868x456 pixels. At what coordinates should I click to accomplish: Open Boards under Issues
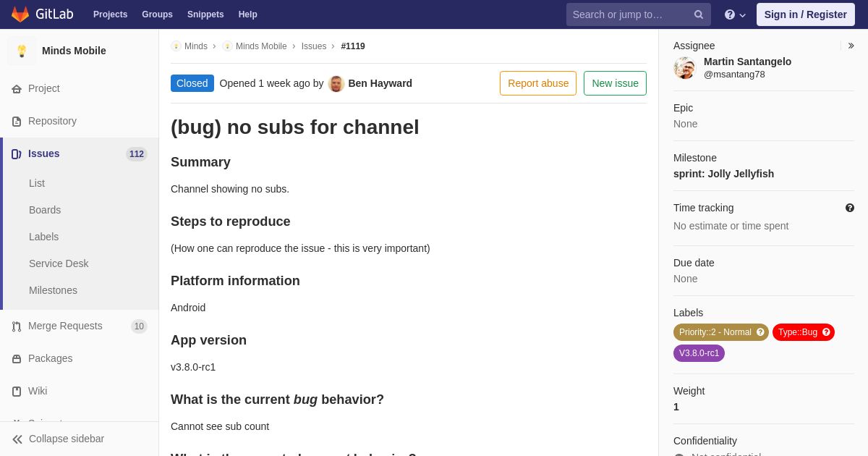click(45, 210)
